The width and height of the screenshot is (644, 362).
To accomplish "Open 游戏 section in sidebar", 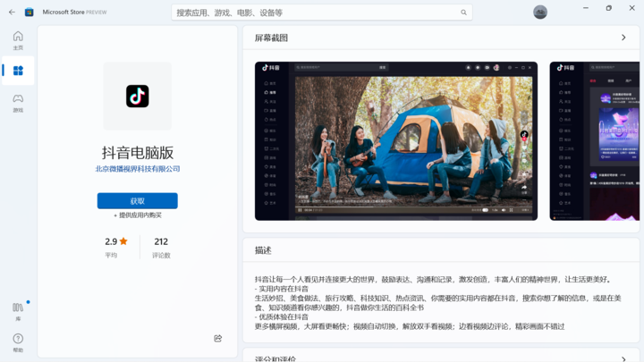I will point(18,103).
